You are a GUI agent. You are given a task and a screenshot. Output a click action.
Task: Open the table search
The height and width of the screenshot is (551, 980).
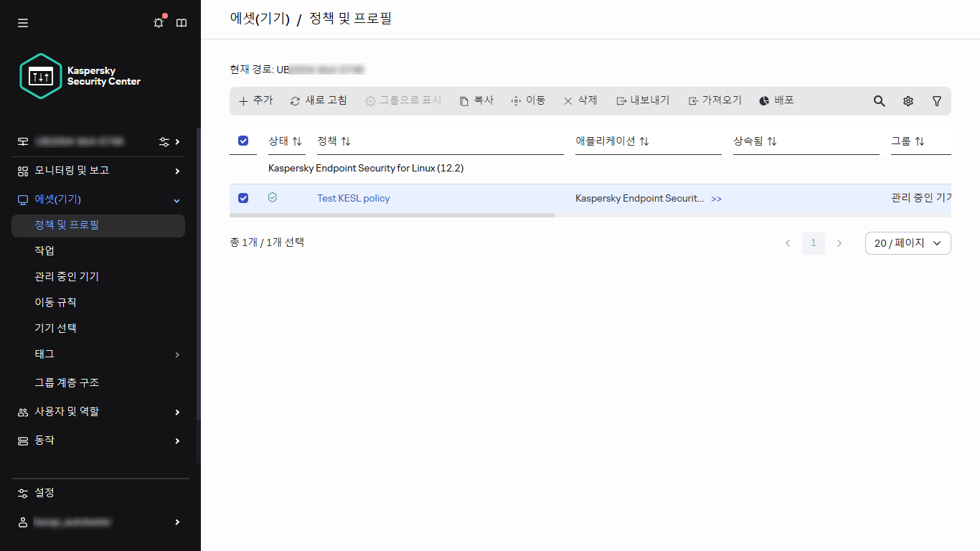879,100
